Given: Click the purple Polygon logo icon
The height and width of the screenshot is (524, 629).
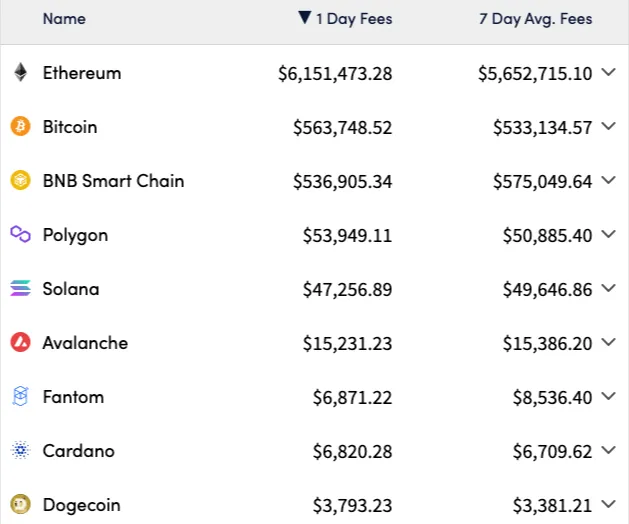Looking at the screenshot, I should [x=20, y=234].
